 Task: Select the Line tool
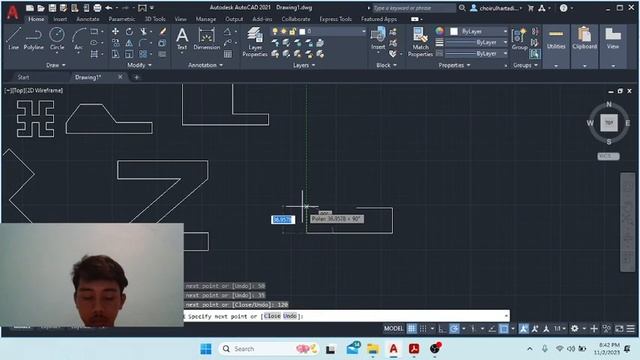tap(13, 39)
